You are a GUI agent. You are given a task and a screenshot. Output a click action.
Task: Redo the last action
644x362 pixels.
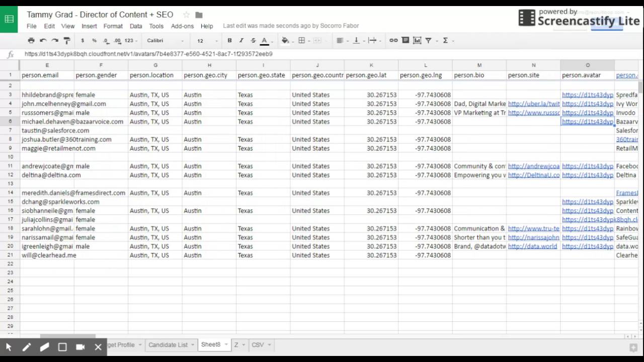55,40
